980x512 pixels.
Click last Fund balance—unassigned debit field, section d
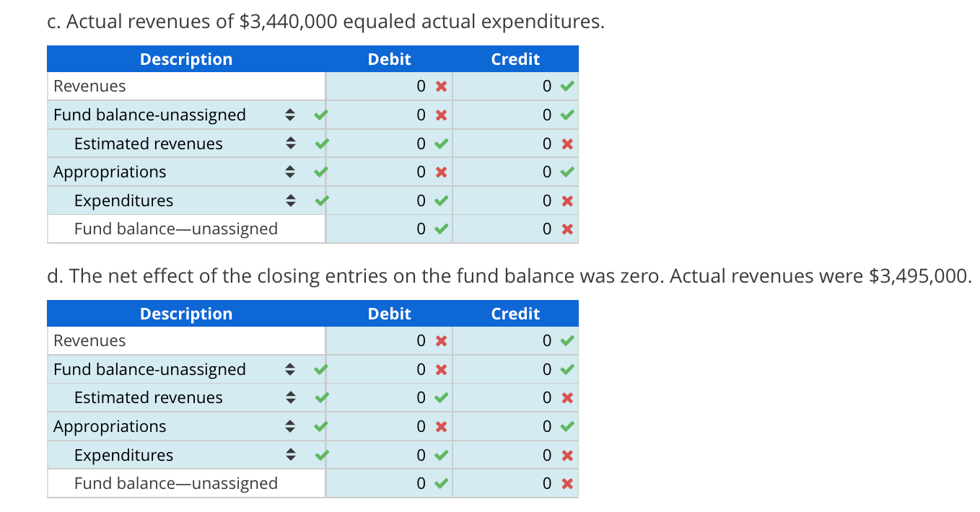(389, 483)
